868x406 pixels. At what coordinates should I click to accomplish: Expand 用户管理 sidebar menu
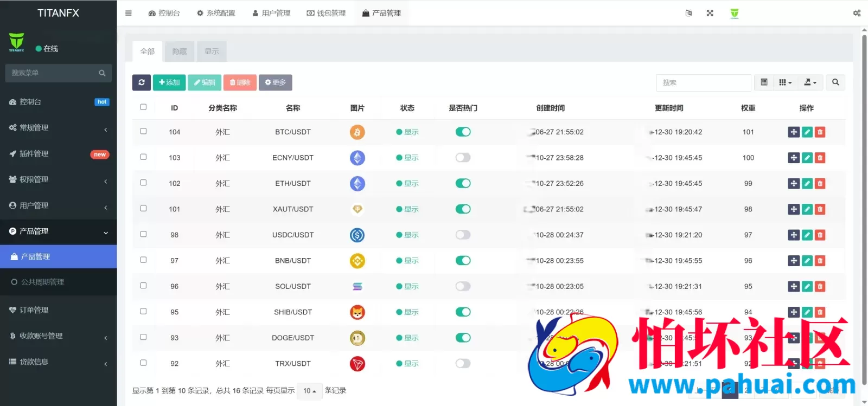[x=58, y=205]
